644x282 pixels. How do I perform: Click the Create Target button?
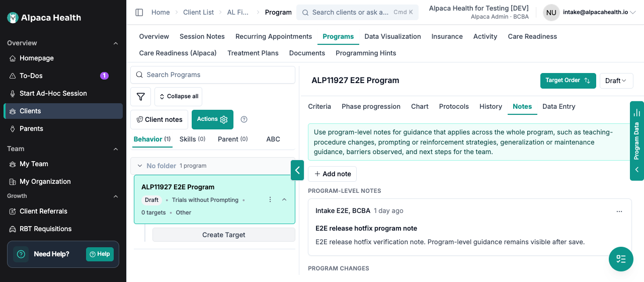coord(224,235)
